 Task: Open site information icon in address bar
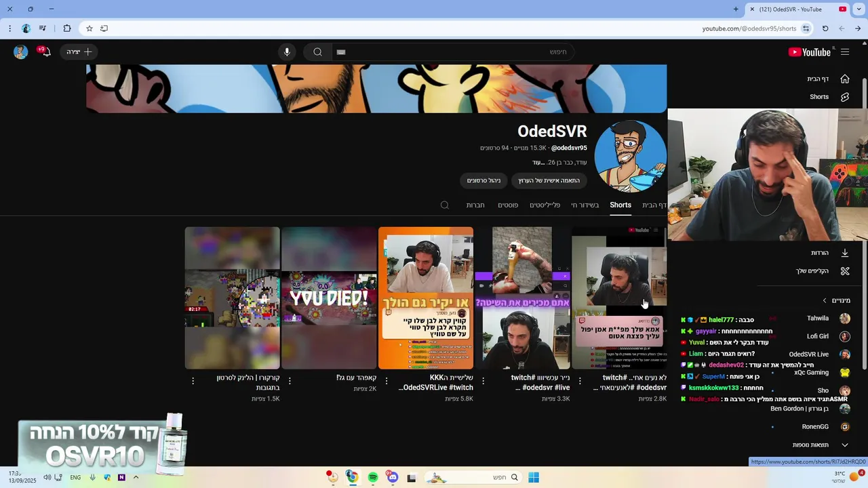point(806,28)
